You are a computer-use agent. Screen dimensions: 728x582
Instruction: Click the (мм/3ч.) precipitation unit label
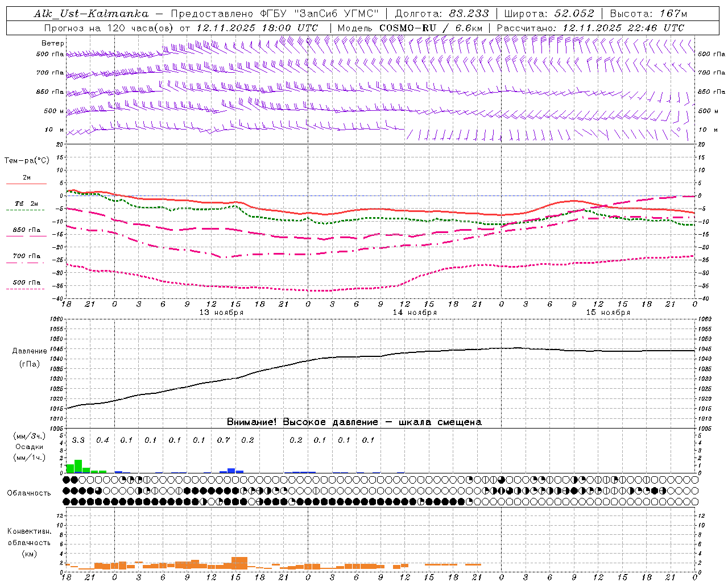pyautogui.click(x=29, y=436)
